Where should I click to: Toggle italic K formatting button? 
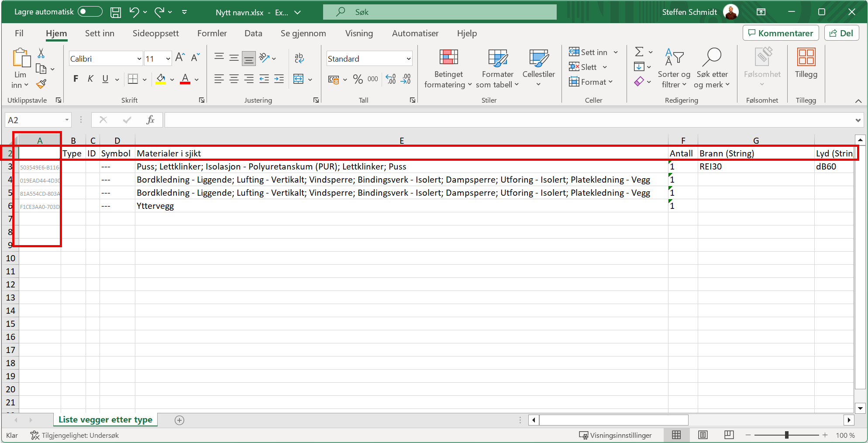(x=90, y=79)
